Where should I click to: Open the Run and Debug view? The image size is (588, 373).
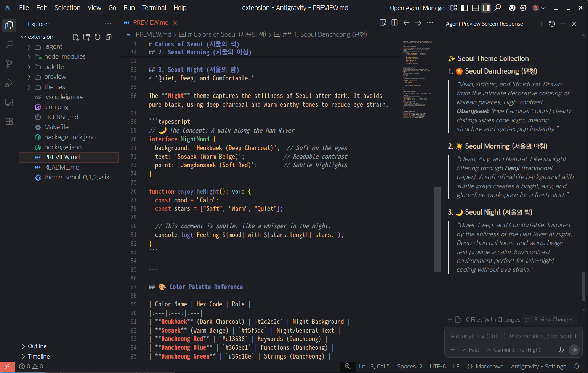9,83
